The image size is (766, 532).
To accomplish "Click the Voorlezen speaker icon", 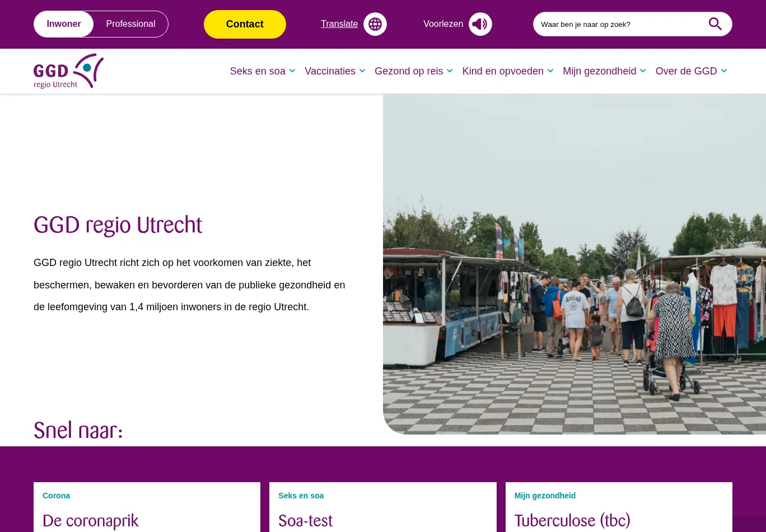I will tap(480, 24).
